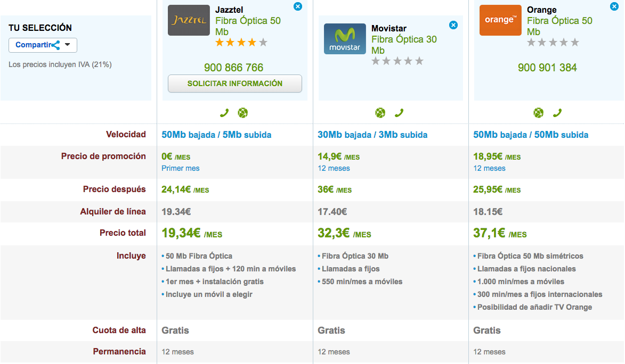
Task: Click Jazztel's 'Gratis' signup fee
Action: click(x=175, y=330)
